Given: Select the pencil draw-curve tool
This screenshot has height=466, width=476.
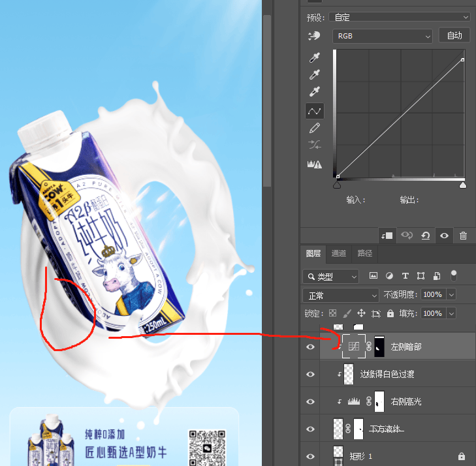Looking at the screenshot, I should [x=314, y=128].
